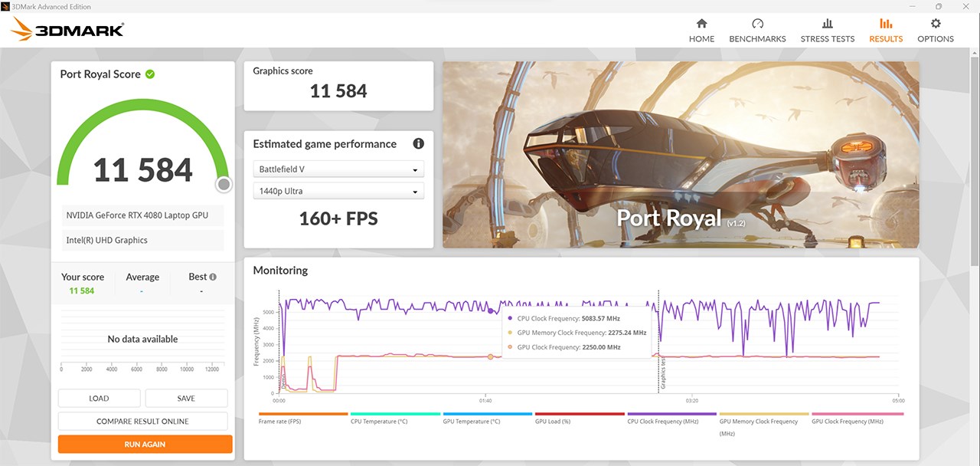Image resolution: width=980 pixels, height=466 pixels.
Task: Click the Stress Tests column chart icon
Action: 827,24
